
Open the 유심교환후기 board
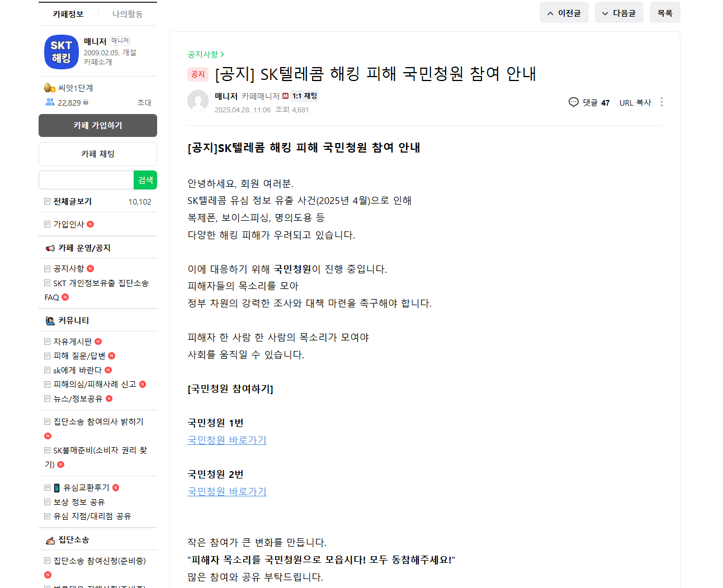point(87,488)
